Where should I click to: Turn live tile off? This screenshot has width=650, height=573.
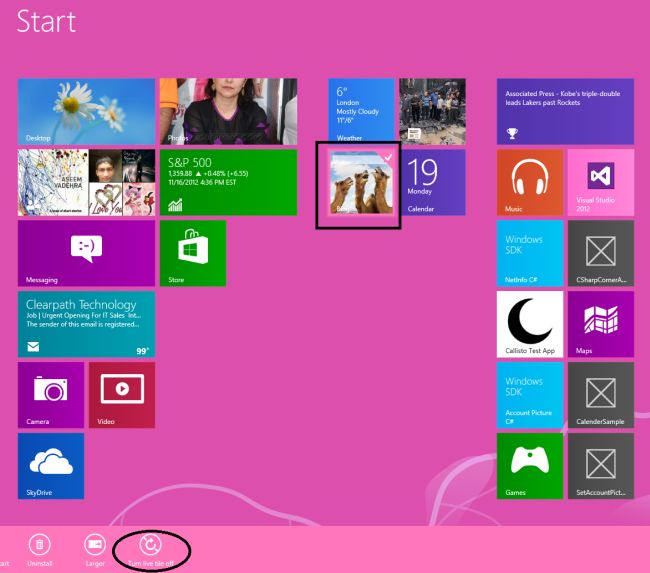151,551
